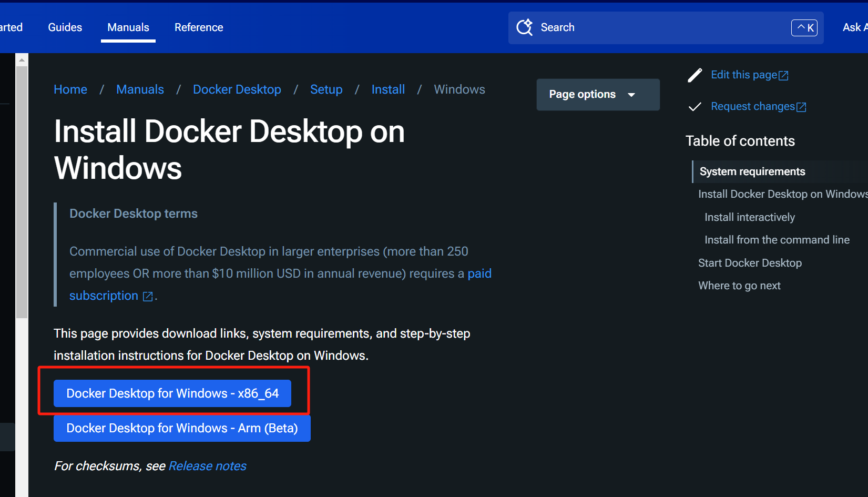Image resolution: width=868 pixels, height=497 pixels.
Task: Click the checkmark icon beside Request changes
Action: pos(695,107)
